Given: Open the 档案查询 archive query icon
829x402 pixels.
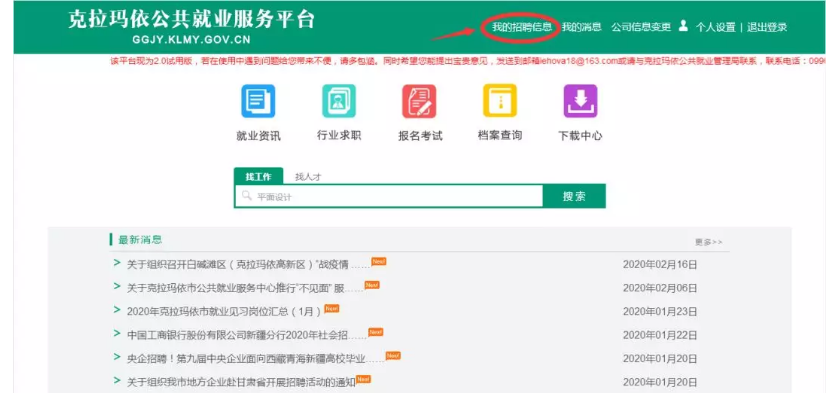Looking at the screenshot, I should point(499,102).
